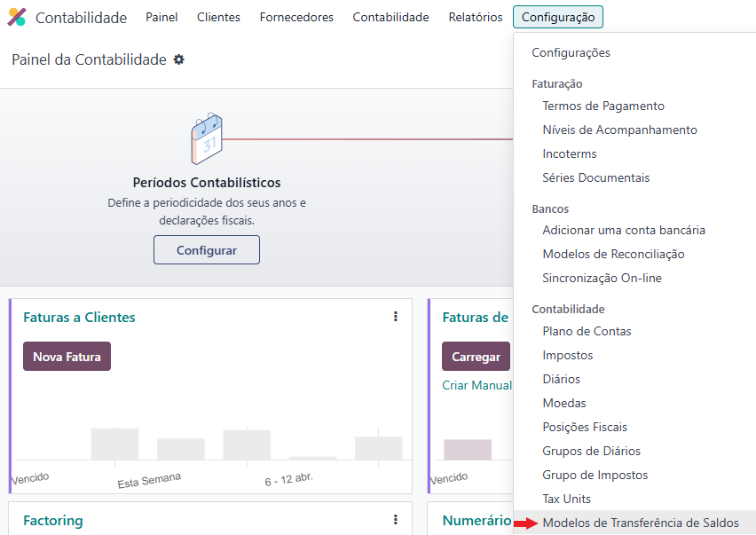Click the Configurar button
The image size is (756, 535).
click(207, 250)
